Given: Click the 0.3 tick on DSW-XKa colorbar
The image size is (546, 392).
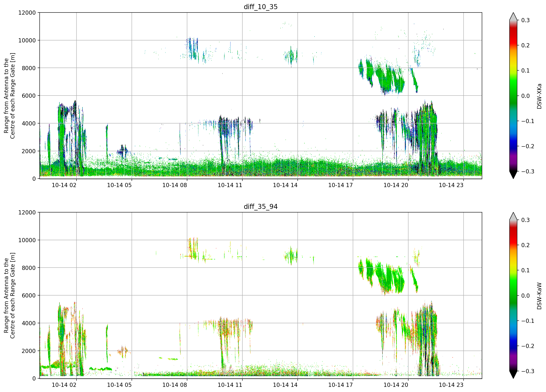Looking at the screenshot, I should tap(525, 20).
